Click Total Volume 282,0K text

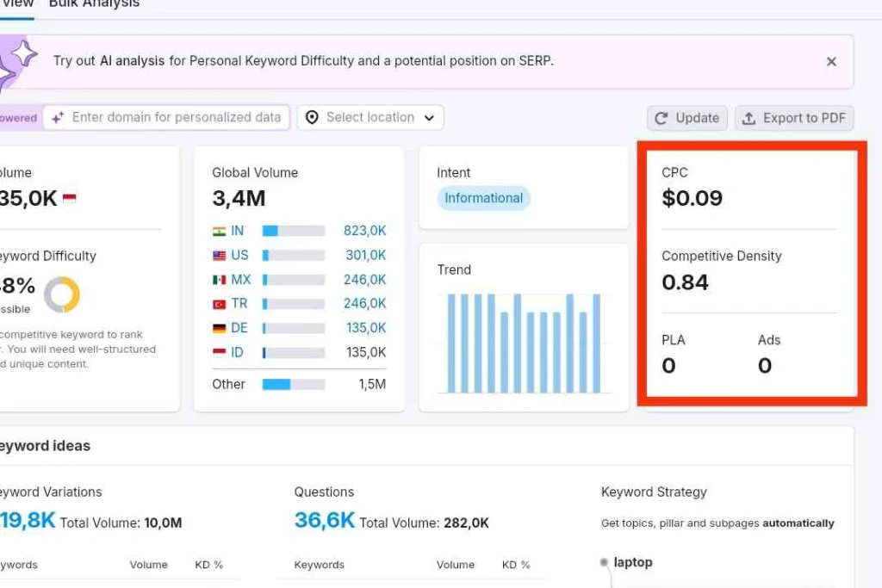pyautogui.click(x=424, y=523)
